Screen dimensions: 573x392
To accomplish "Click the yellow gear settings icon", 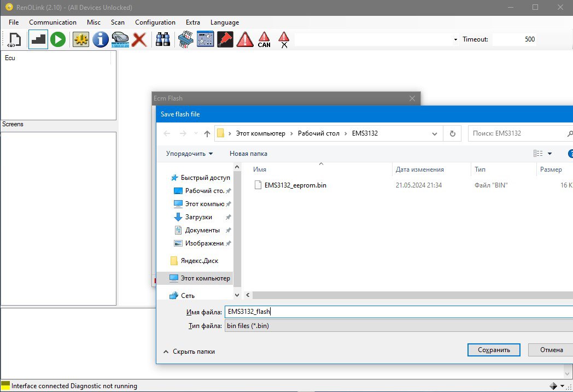I will [x=81, y=39].
